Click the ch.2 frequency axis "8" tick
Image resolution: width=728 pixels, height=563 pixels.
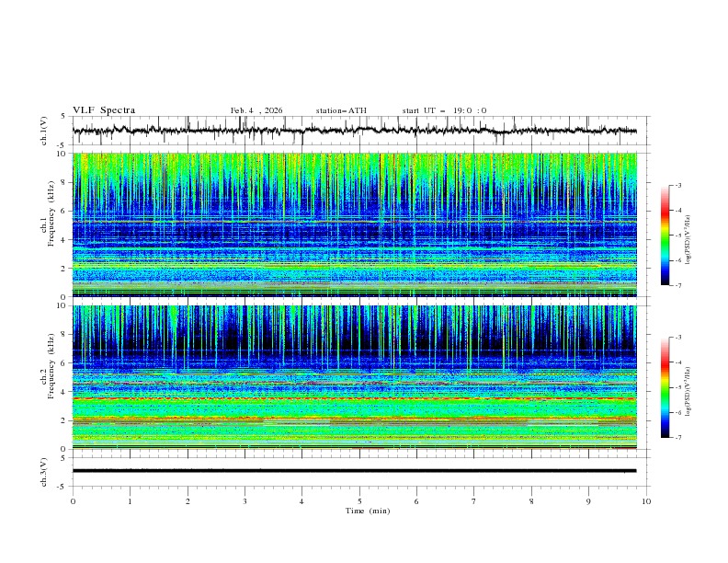(x=64, y=335)
